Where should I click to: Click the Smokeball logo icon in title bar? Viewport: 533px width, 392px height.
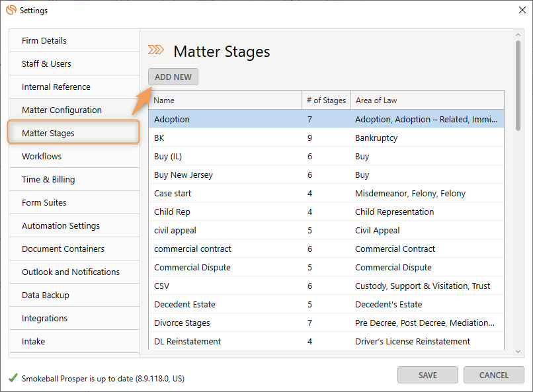click(x=11, y=10)
